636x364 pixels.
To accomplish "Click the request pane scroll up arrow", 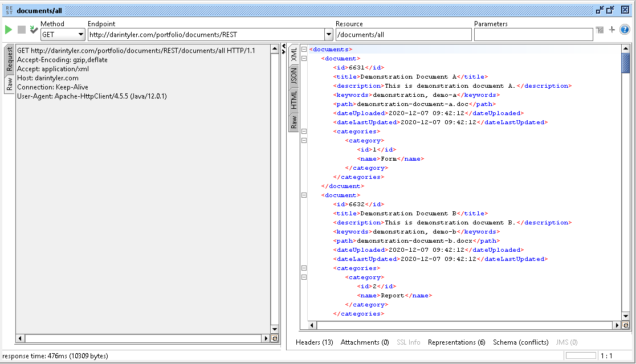I will (x=275, y=49).
